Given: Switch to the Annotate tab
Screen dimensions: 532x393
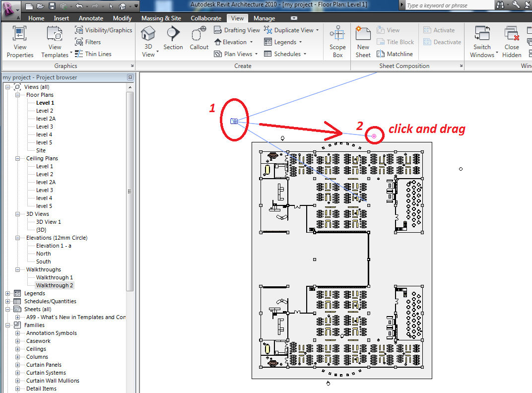Looking at the screenshot, I should 91,18.
